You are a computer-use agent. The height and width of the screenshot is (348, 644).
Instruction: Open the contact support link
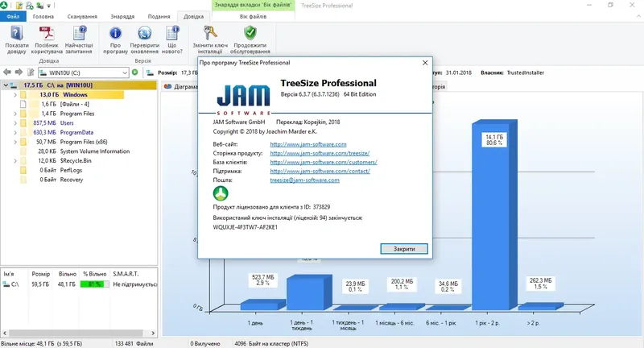tap(320, 172)
